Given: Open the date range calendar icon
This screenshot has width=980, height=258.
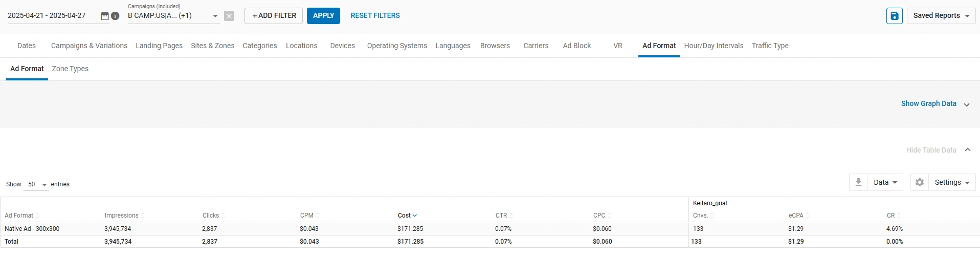Looking at the screenshot, I should tap(104, 16).
